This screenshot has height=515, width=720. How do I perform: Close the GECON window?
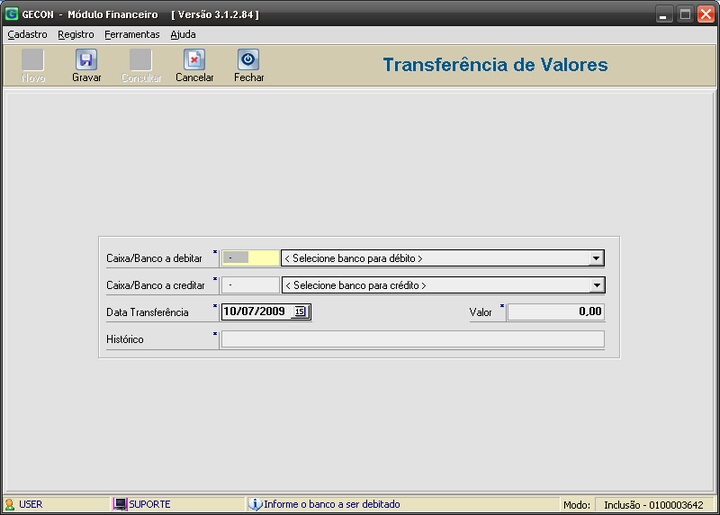coord(706,14)
